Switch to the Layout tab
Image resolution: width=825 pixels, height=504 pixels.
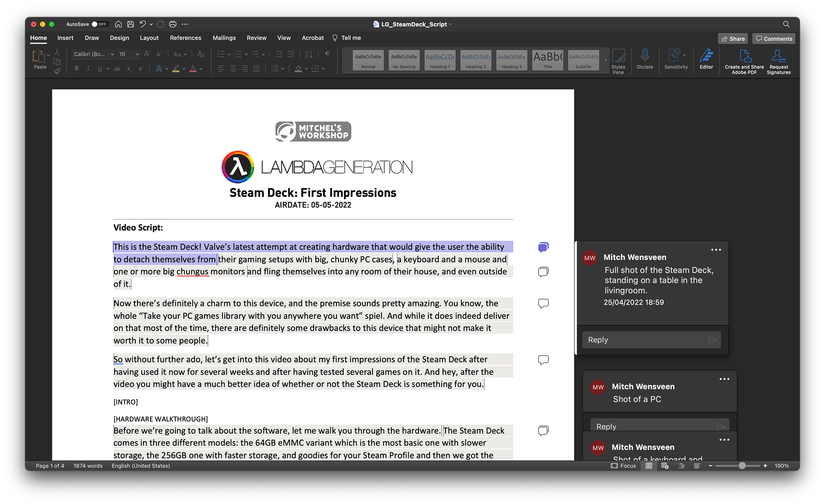(x=149, y=38)
